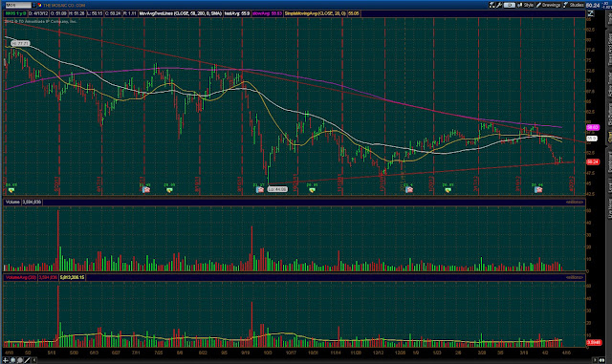The width and height of the screenshot is (612, 364).
Task: Click the colored link icon beside symbol
Action: 39,5
